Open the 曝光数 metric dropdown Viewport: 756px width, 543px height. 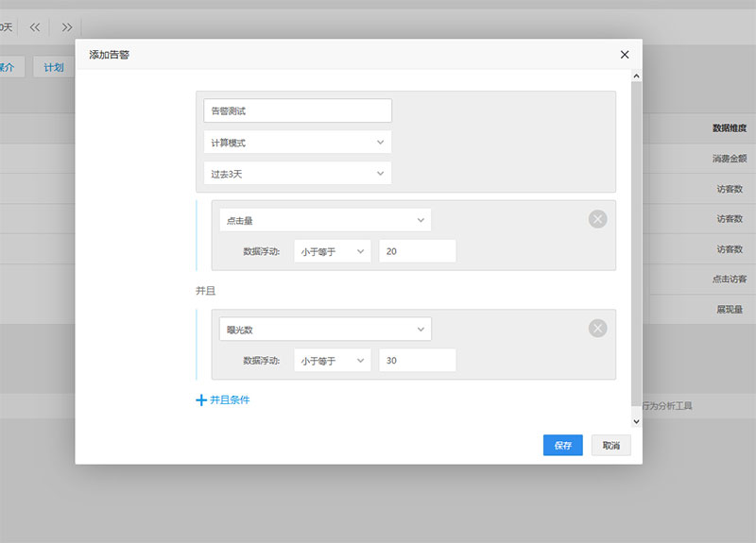pyautogui.click(x=325, y=330)
